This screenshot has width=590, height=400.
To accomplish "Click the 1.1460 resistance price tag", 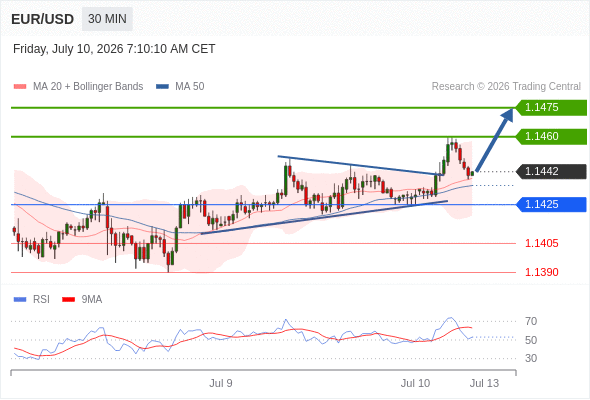I will click(x=551, y=137).
